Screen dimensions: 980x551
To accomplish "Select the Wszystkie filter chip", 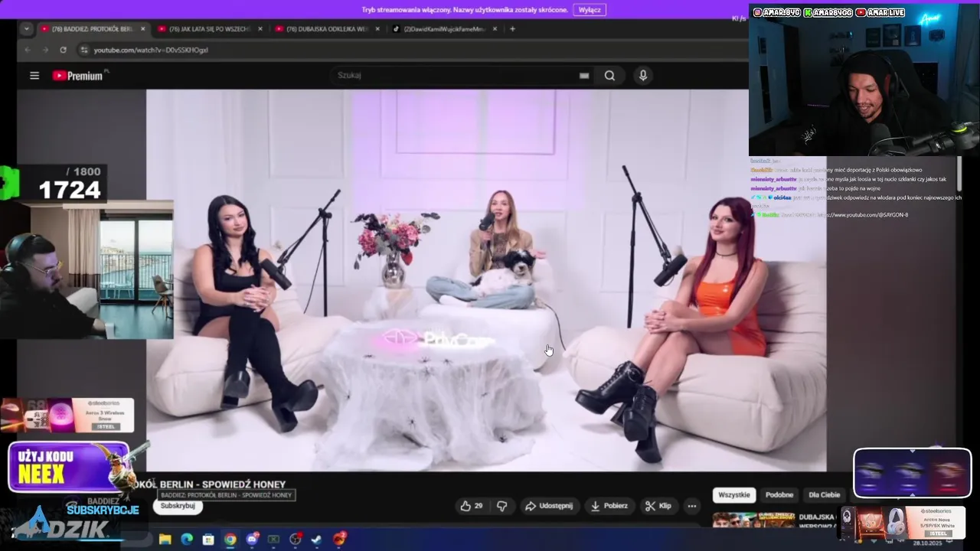I will point(734,495).
